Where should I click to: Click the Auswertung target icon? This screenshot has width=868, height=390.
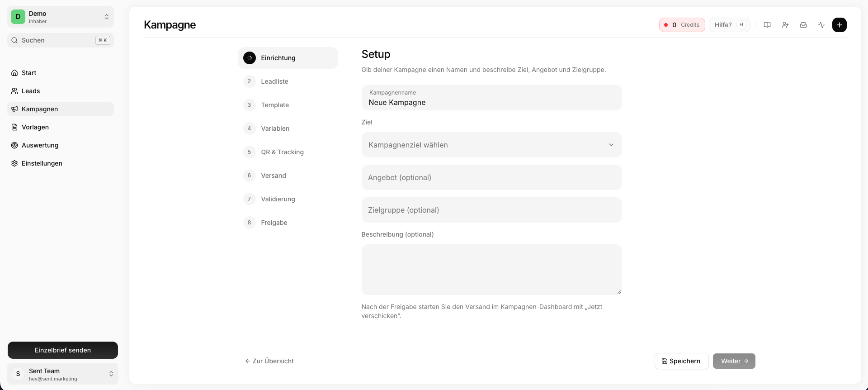[14, 145]
